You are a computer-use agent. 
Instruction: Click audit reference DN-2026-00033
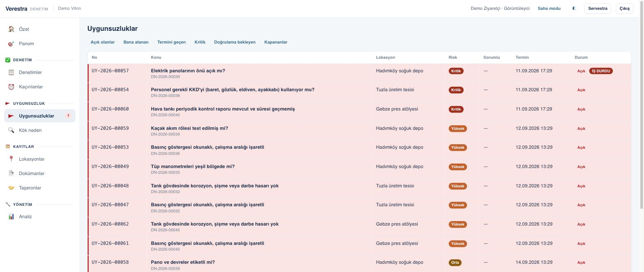(165, 173)
